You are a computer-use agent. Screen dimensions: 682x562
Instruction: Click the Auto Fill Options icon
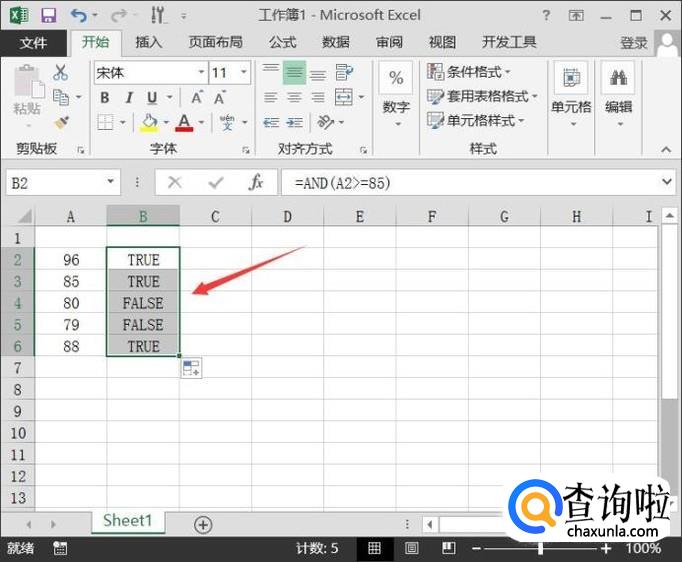191,368
